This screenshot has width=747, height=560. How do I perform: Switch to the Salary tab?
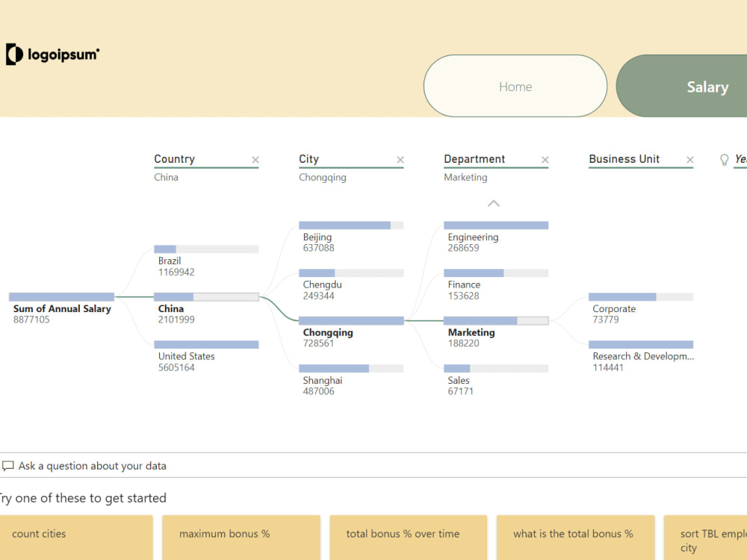coord(707,87)
